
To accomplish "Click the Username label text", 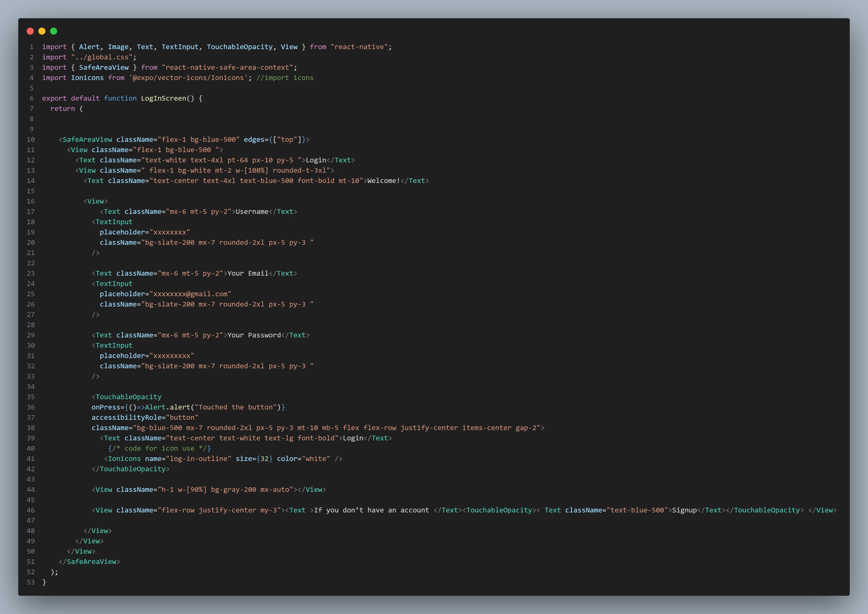I will [252, 212].
